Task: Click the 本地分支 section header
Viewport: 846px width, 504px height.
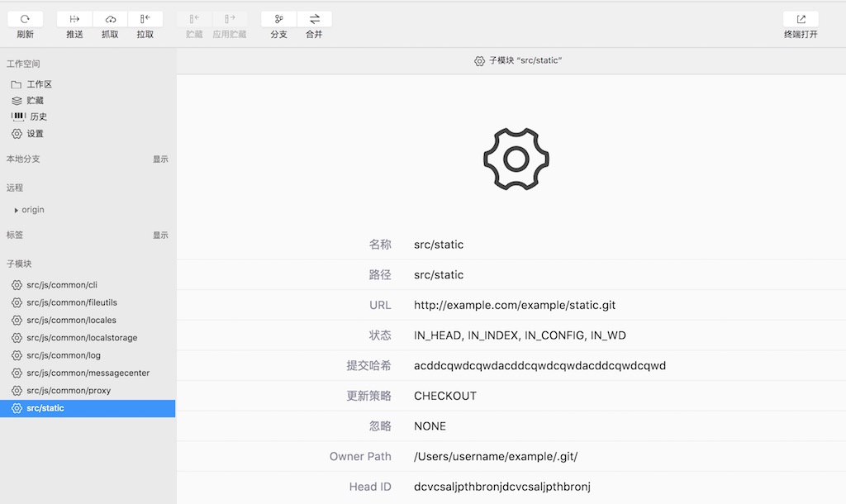Action: click(x=23, y=159)
